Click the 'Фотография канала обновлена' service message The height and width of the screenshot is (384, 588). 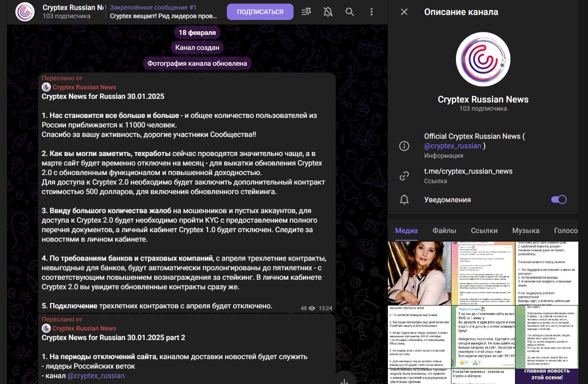point(197,63)
